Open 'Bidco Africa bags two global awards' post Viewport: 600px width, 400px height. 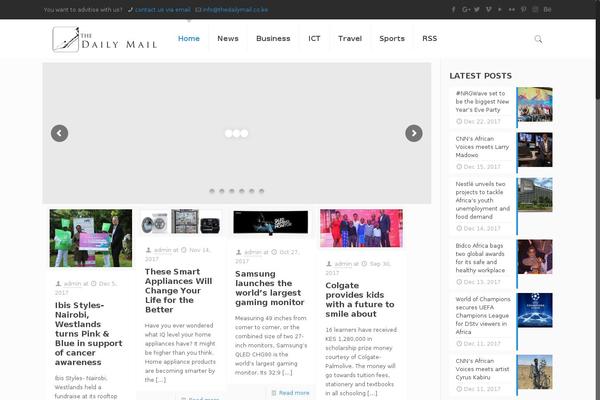click(x=480, y=258)
